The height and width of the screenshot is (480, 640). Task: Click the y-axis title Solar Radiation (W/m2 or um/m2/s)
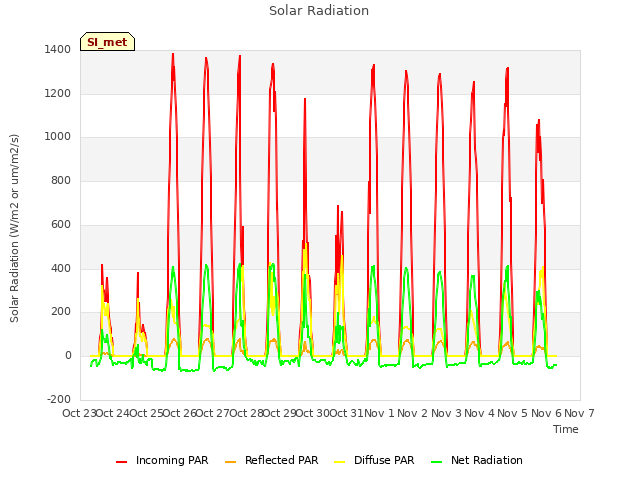click(14, 228)
